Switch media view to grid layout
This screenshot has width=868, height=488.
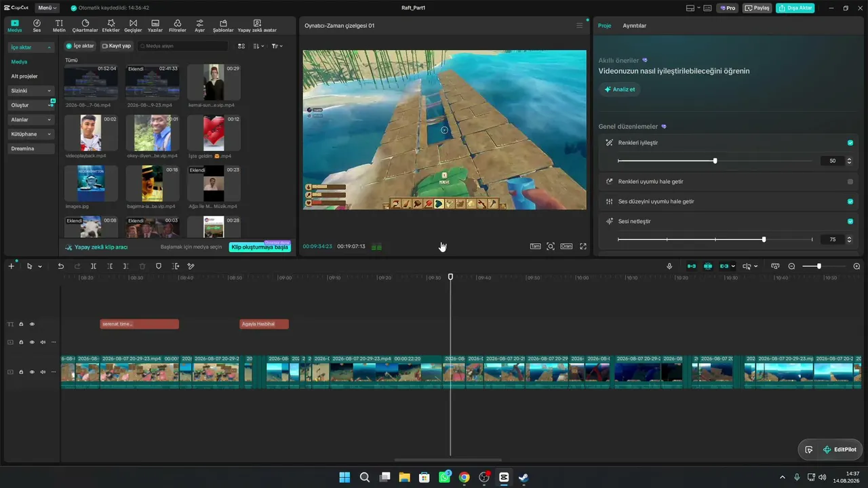click(x=241, y=46)
